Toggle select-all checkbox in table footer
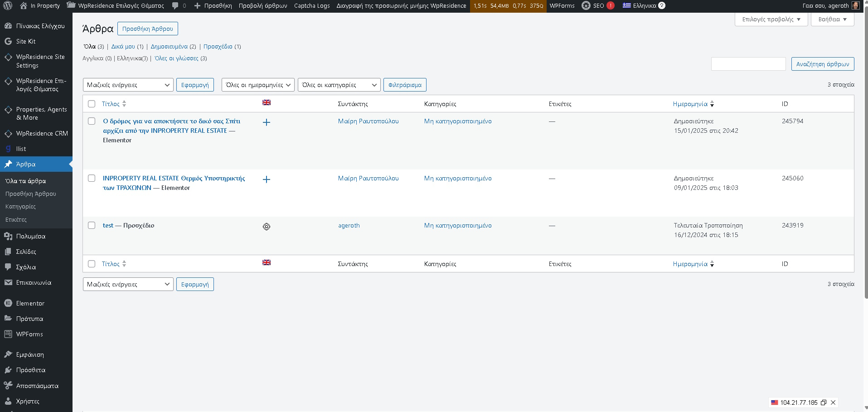This screenshot has height=412, width=868. (92, 264)
